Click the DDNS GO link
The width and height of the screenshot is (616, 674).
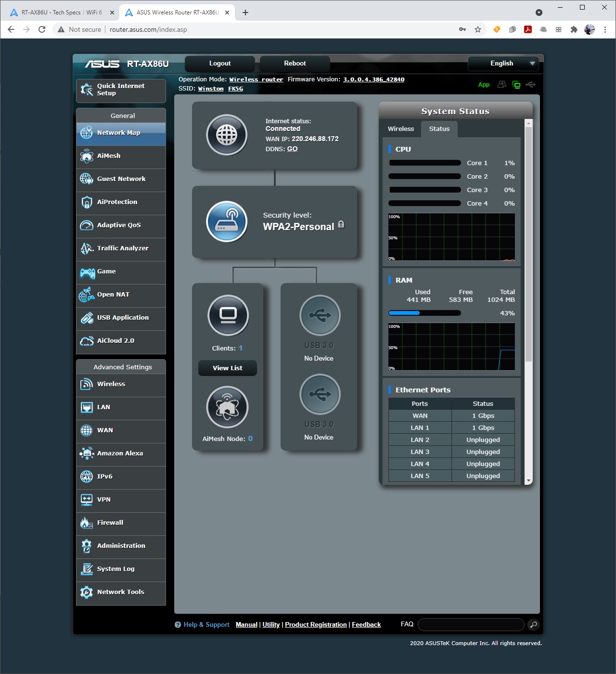(292, 149)
